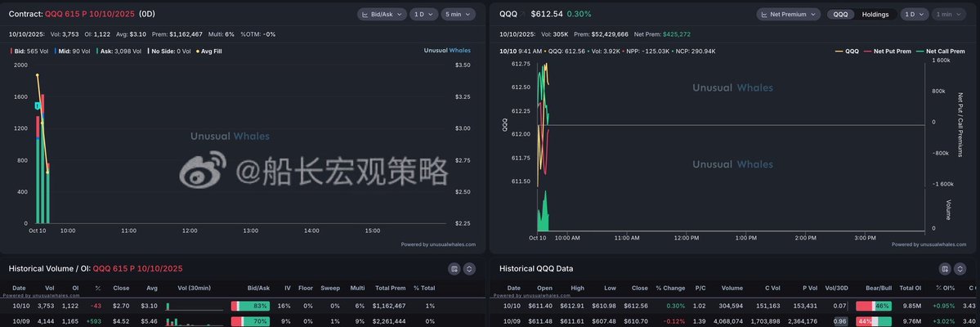
Task: Open the 5 min interval dropdown
Action: tap(459, 14)
